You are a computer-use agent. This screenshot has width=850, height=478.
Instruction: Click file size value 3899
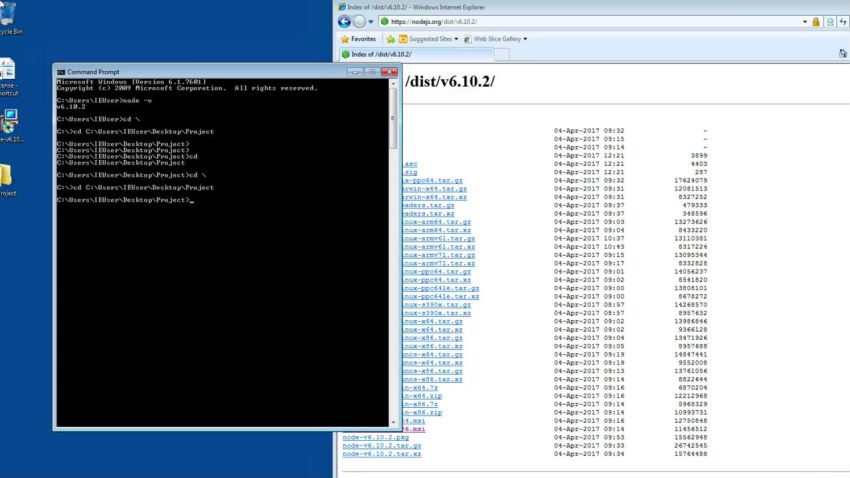tap(699, 156)
